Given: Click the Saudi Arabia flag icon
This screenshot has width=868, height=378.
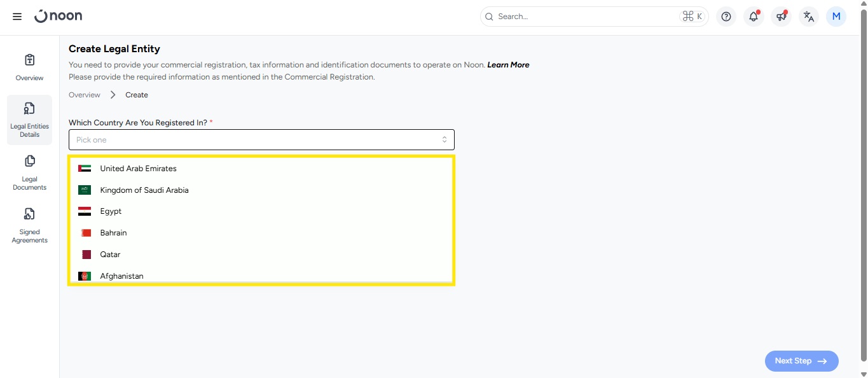Looking at the screenshot, I should coord(85,190).
